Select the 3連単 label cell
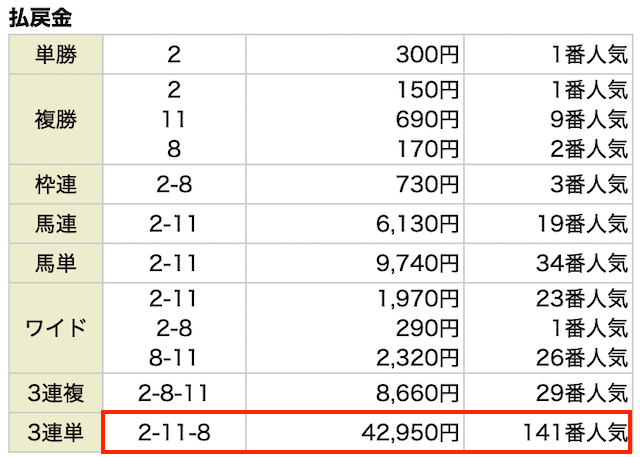 (x=56, y=433)
